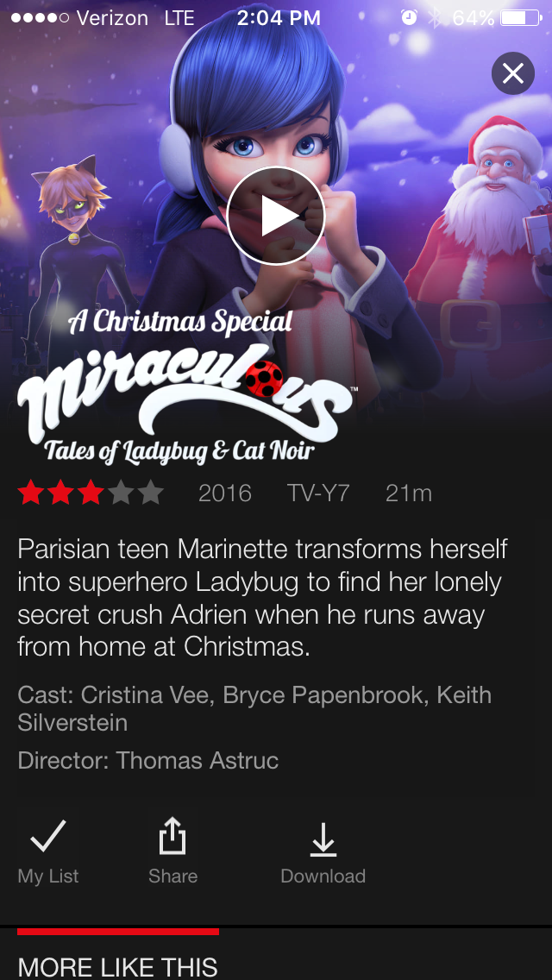Close the title details screen
The height and width of the screenshot is (980, 552).
coord(512,73)
